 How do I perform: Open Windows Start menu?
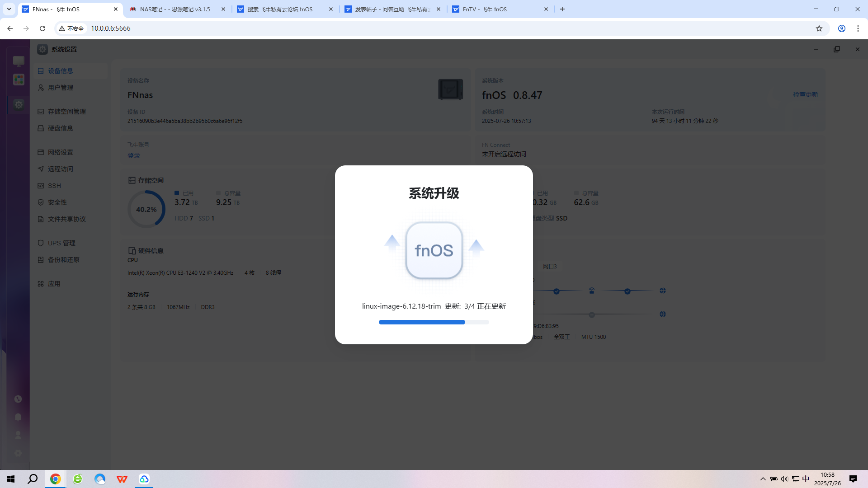11,479
